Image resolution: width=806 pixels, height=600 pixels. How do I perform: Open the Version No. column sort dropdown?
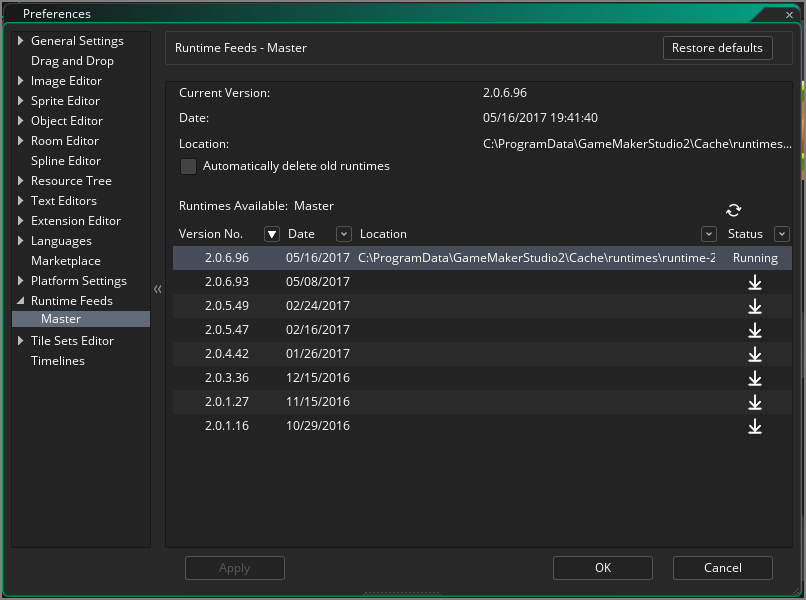tap(272, 234)
